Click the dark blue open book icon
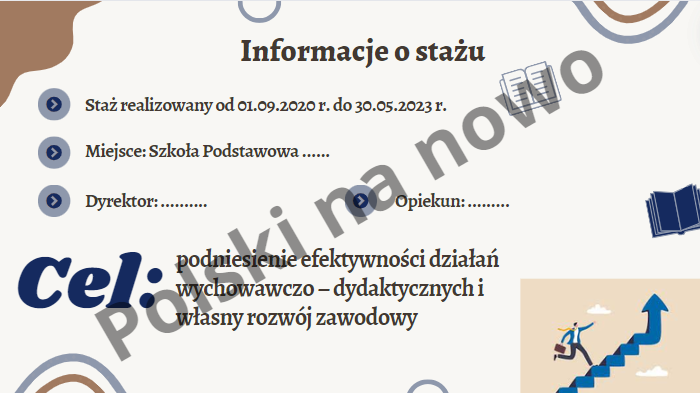700x393 pixels. coord(673,210)
